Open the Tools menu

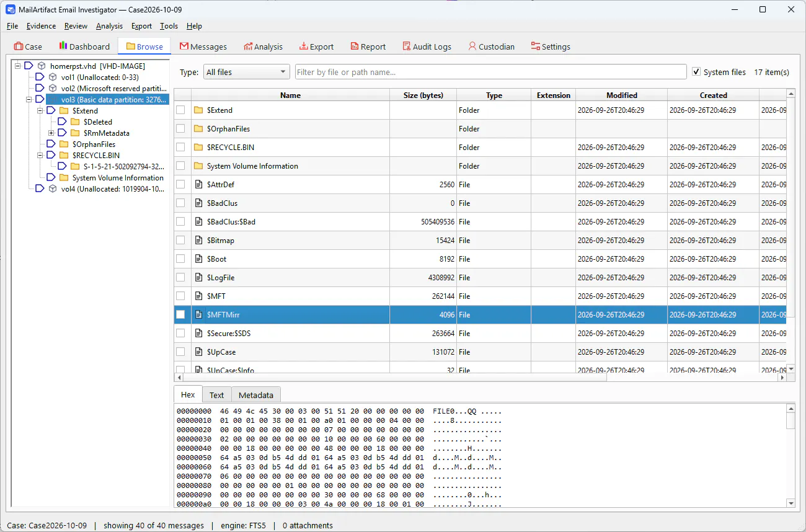pyautogui.click(x=169, y=26)
